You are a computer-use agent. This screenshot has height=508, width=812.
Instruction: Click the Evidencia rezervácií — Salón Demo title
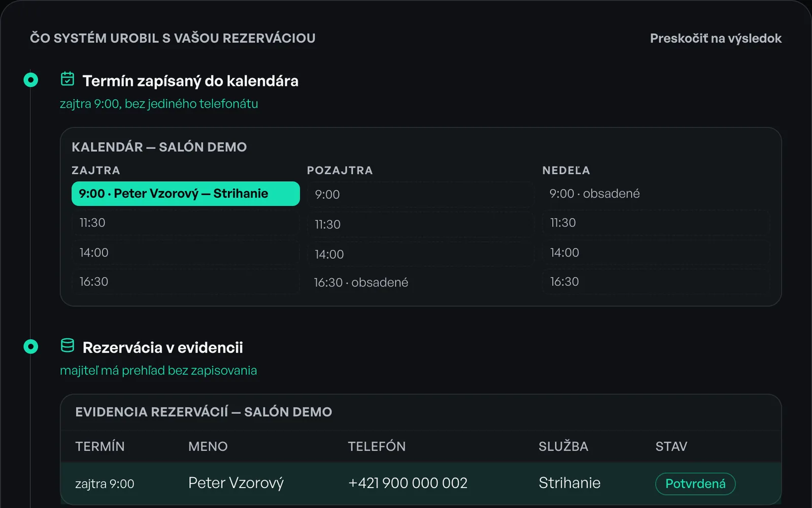coord(204,412)
